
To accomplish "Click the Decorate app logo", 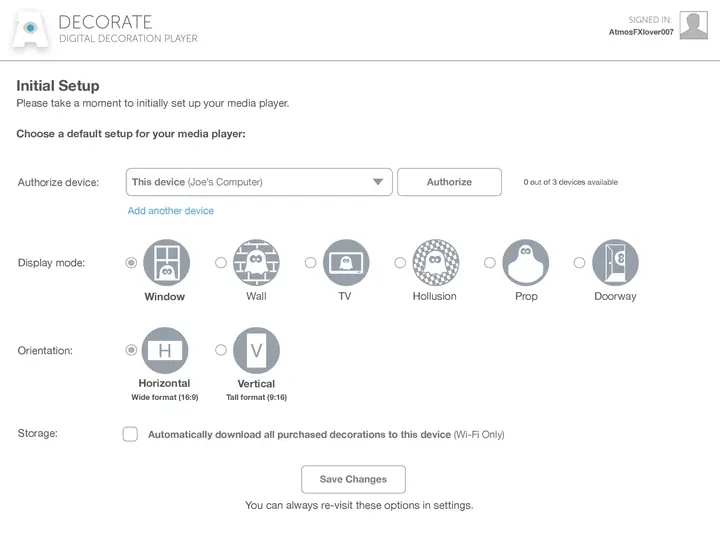I will pyautogui.click(x=30, y=29).
